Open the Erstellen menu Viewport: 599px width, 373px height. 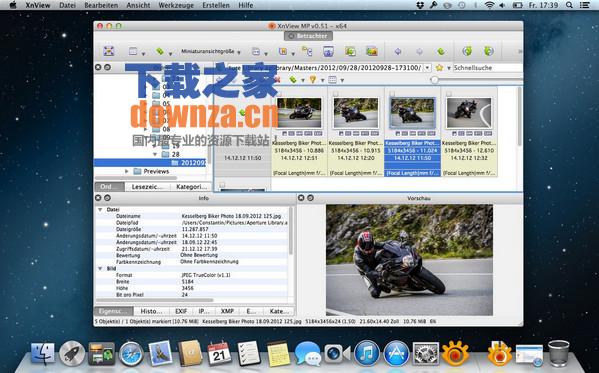click(x=216, y=5)
